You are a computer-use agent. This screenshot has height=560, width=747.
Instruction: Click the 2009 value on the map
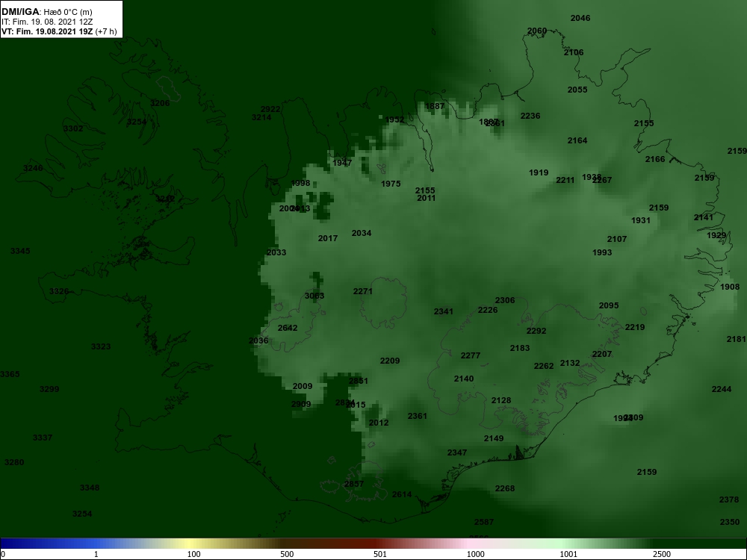[x=303, y=386]
